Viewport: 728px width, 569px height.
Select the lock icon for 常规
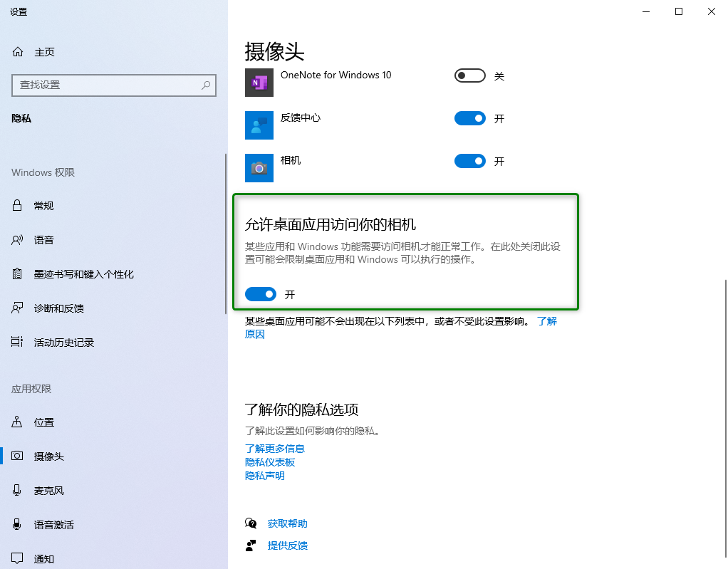pyautogui.click(x=17, y=205)
